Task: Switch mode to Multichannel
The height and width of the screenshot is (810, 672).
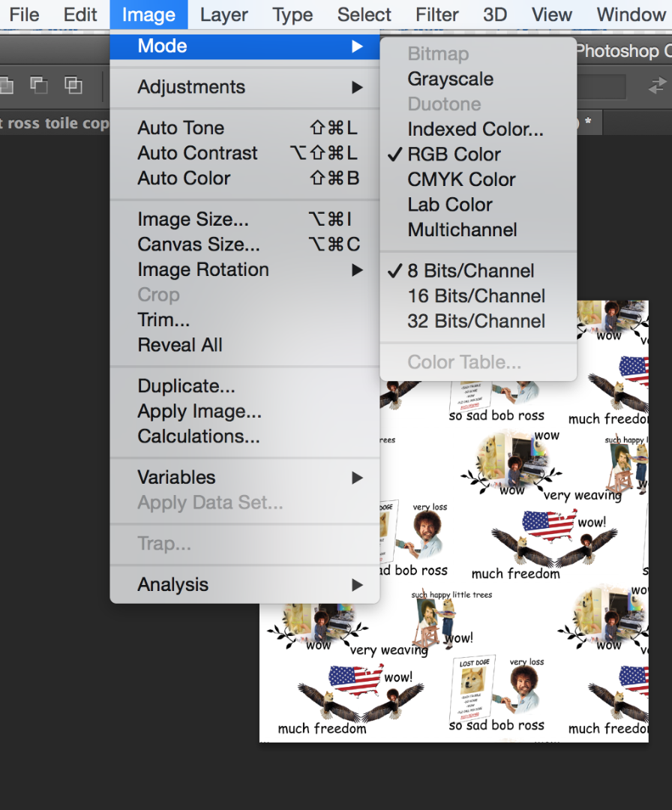Action: [x=478, y=230]
